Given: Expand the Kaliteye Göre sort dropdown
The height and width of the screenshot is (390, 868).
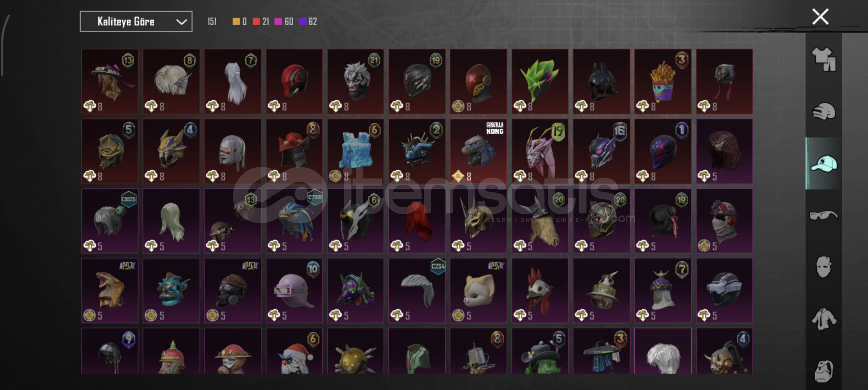Looking at the screenshot, I should pos(136,22).
